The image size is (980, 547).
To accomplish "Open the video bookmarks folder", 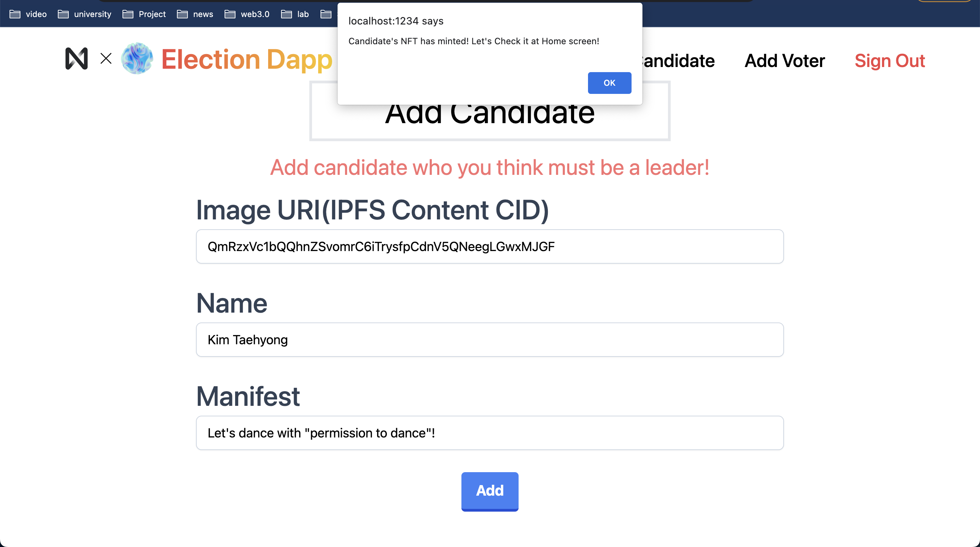I will point(28,14).
